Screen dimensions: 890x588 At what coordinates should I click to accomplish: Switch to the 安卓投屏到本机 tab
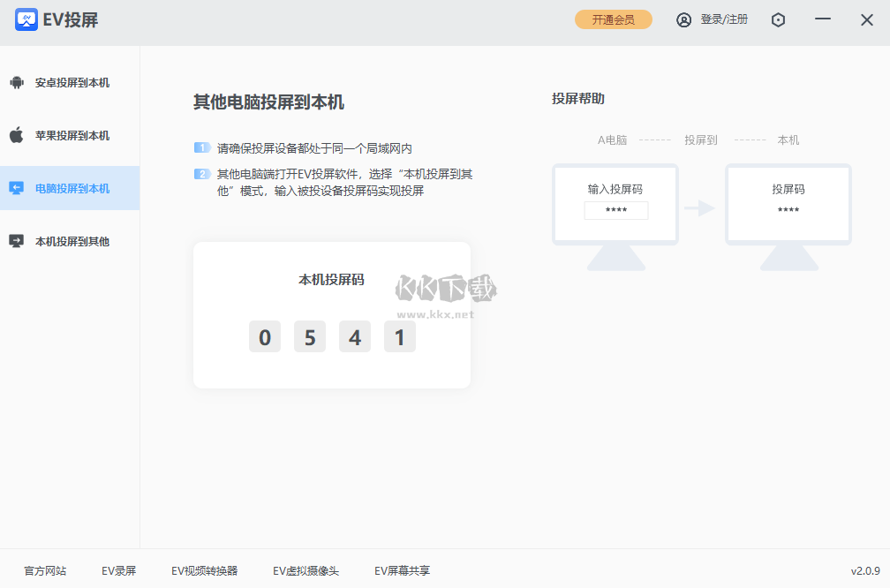point(70,82)
